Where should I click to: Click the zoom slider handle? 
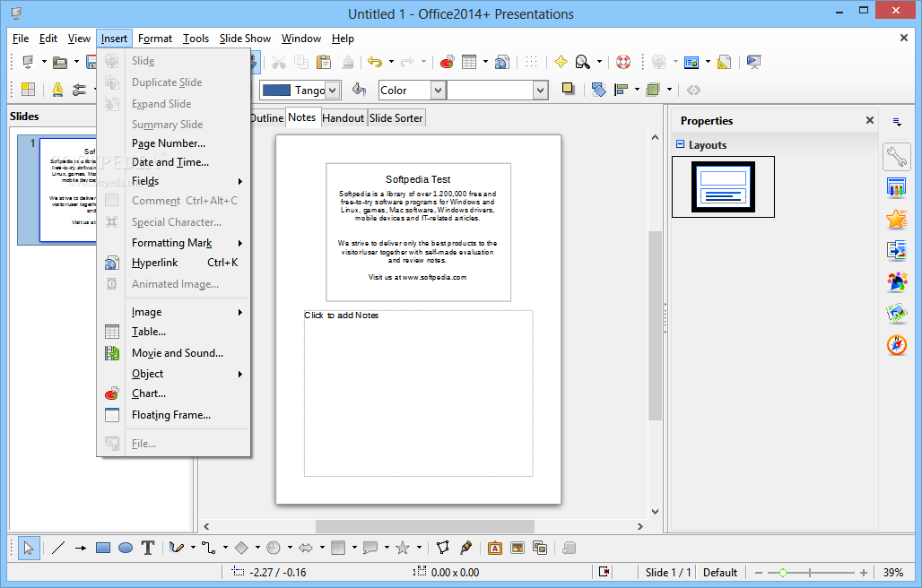pyautogui.click(x=783, y=572)
